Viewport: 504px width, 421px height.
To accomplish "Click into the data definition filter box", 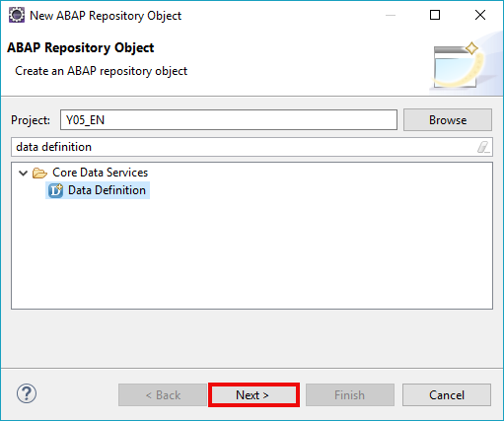I will pyautogui.click(x=244, y=147).
